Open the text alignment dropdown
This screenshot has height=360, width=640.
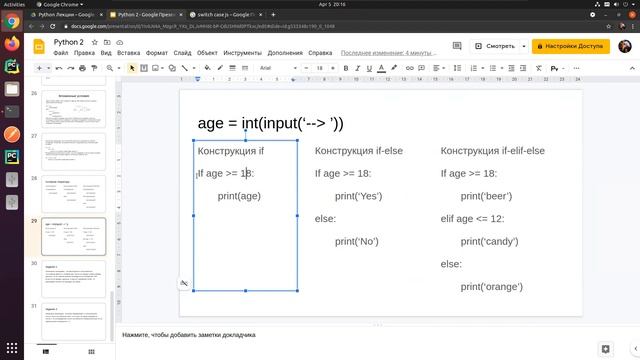click(439, 68)
